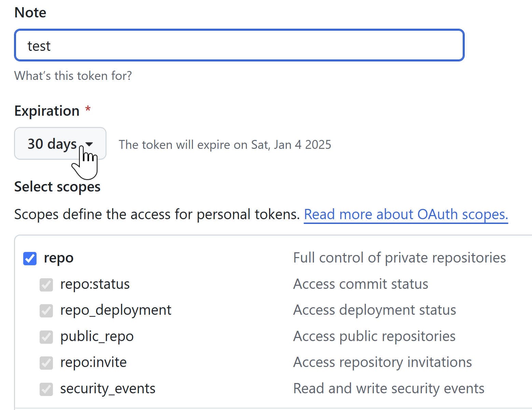Click the repo:status scope label
Screen dimensions: 532x410
pyautogui.click(x=95, y=284)
